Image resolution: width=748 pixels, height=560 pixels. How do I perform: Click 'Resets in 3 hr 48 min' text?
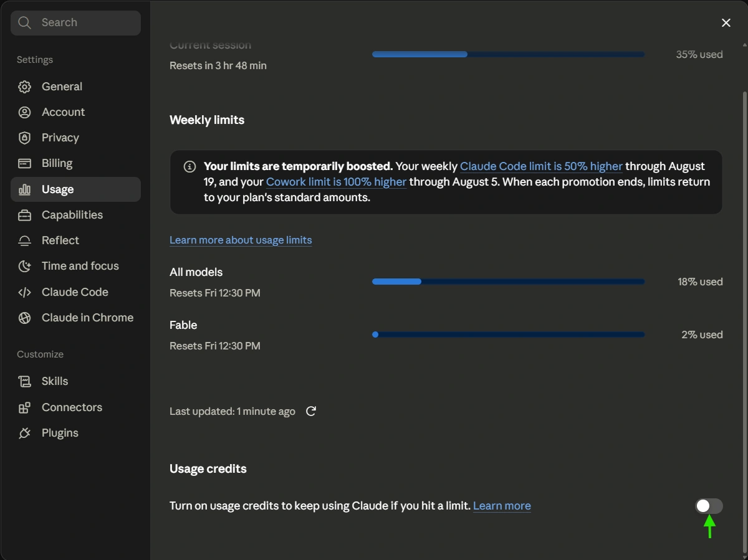click(218, 65)
